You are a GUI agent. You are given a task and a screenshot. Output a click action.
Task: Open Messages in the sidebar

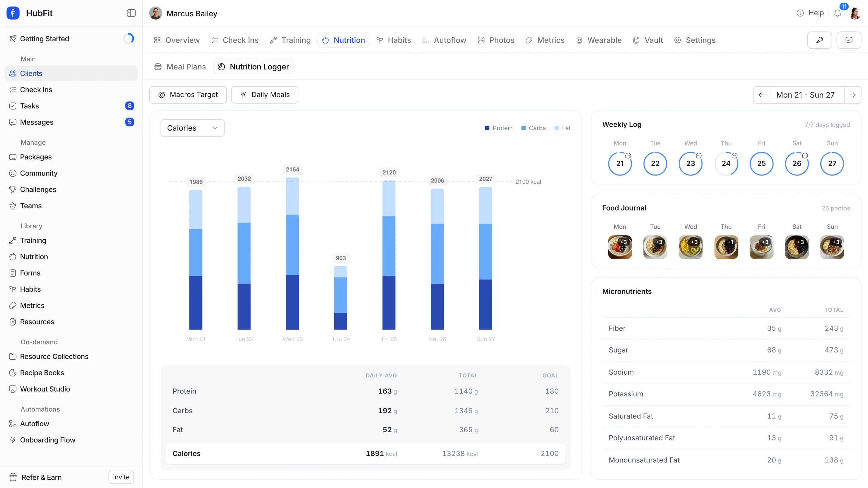click(71, 122)
